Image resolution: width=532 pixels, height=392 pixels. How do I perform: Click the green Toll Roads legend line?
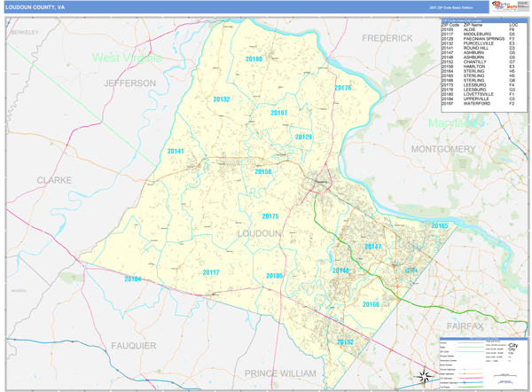[x=471, y=387]
